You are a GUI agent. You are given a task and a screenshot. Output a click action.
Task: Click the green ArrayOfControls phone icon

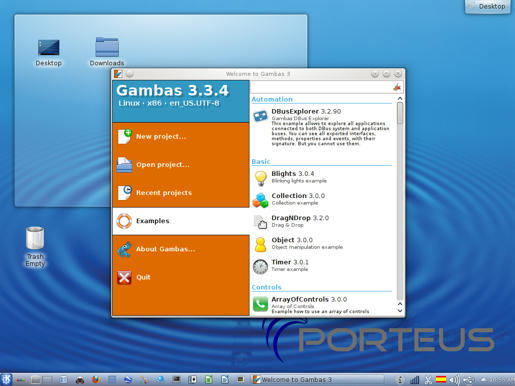pos(260,304)
